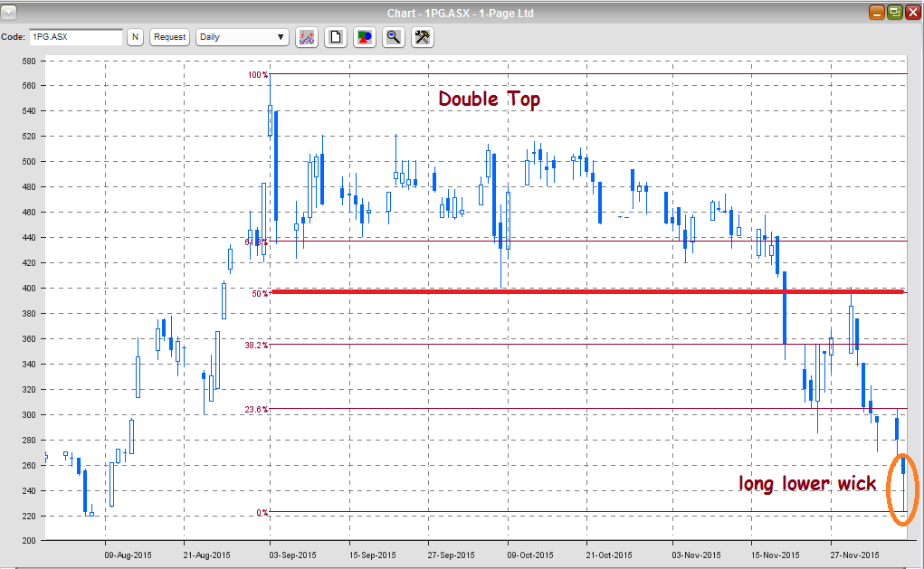Viewport: 924px width, 569px height.
Task: Open the hammer and pick tools icon
Action: coord(423,37)
